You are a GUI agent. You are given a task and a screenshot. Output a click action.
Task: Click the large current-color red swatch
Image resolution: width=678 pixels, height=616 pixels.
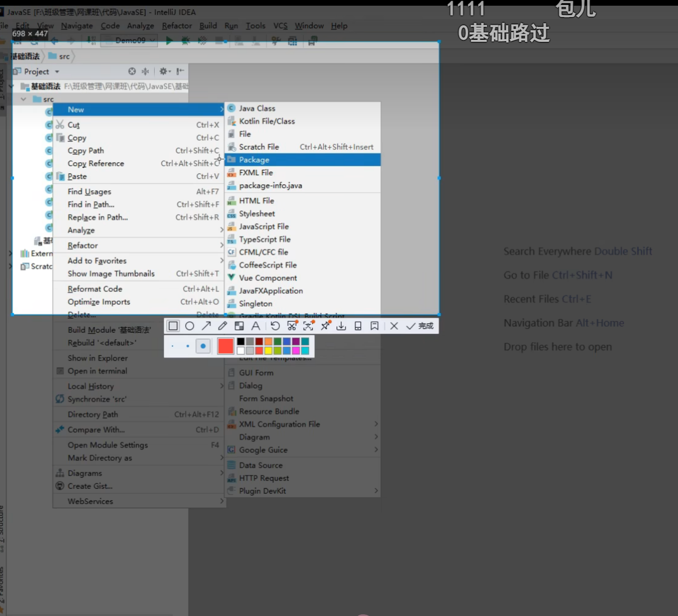[x=225, y=346]
